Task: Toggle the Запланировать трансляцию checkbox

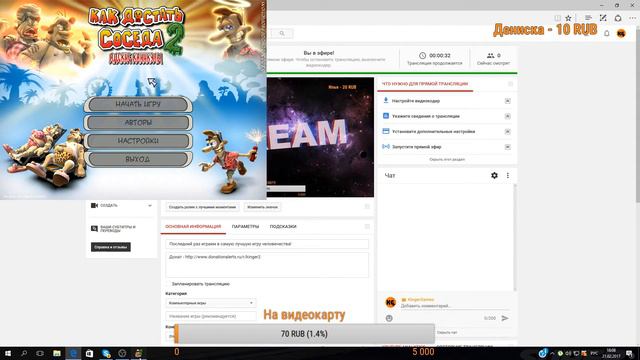Action: (x=168, y=284)
